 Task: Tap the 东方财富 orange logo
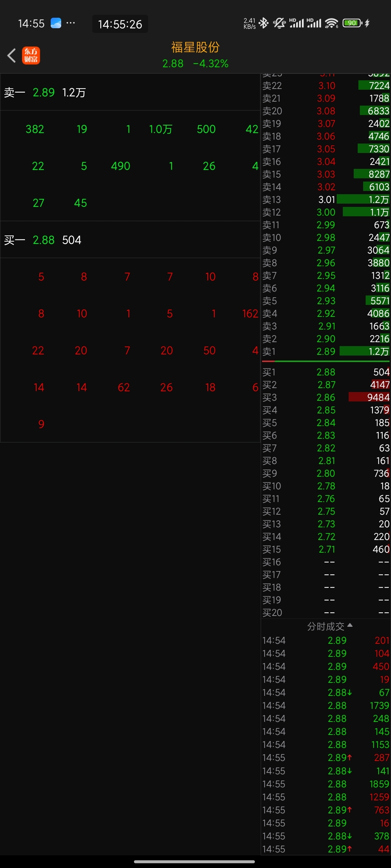pos(31,55)
